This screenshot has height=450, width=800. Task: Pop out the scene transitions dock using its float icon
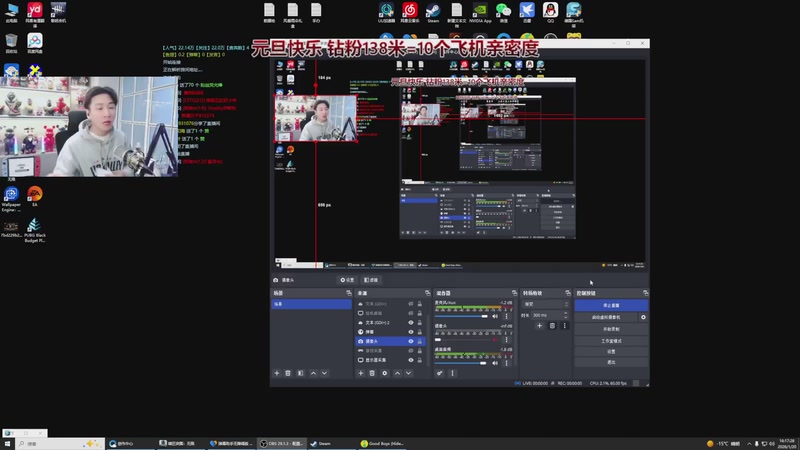(568, 293)
